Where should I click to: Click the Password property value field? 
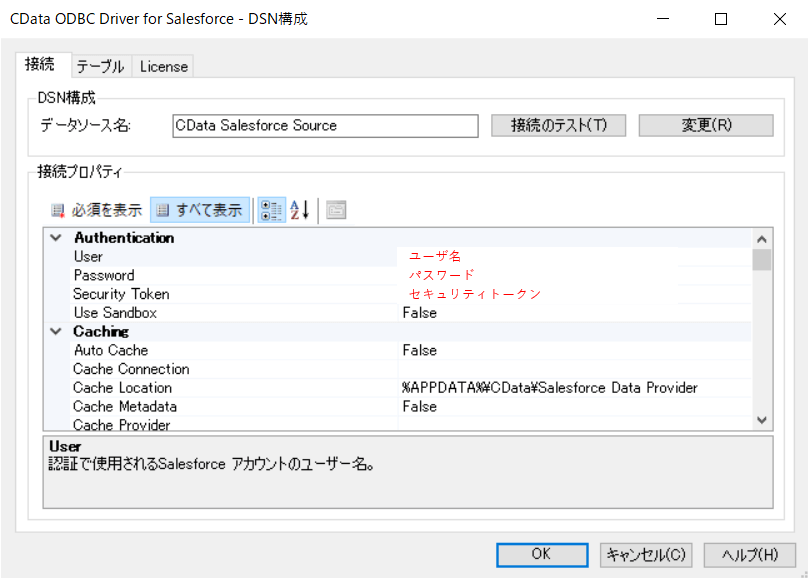tap(574, 275)
